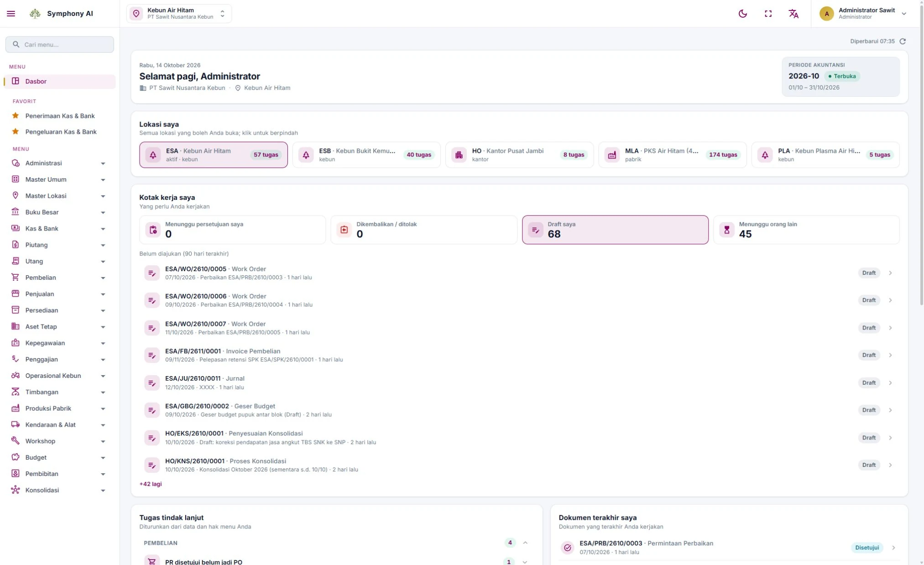924x565 pixels.
Task: Collapse the PEMBELIAN task group chevron
Action: click(525, 543)
